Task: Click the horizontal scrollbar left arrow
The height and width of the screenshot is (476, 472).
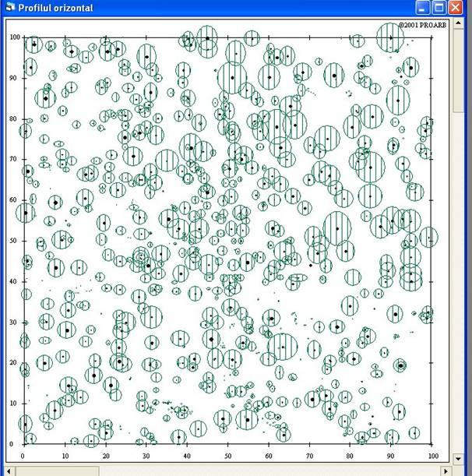Action: coord(9,471)
